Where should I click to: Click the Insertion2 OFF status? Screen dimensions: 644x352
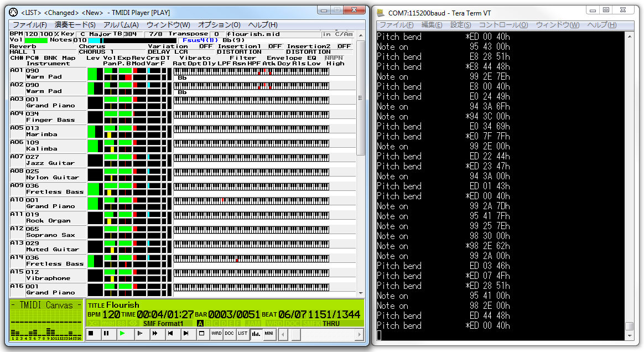(x=344, y=46)
